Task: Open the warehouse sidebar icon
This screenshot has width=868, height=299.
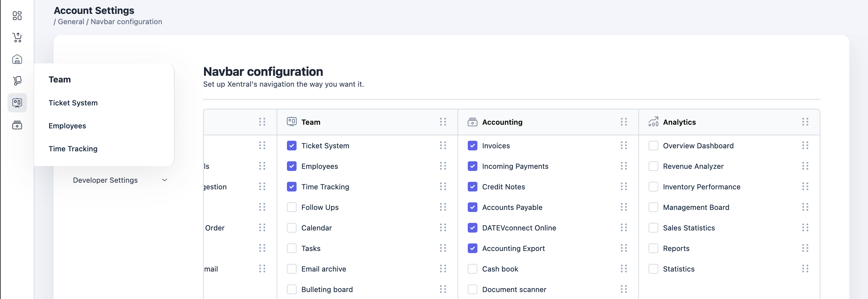Action: coord(17,59)
